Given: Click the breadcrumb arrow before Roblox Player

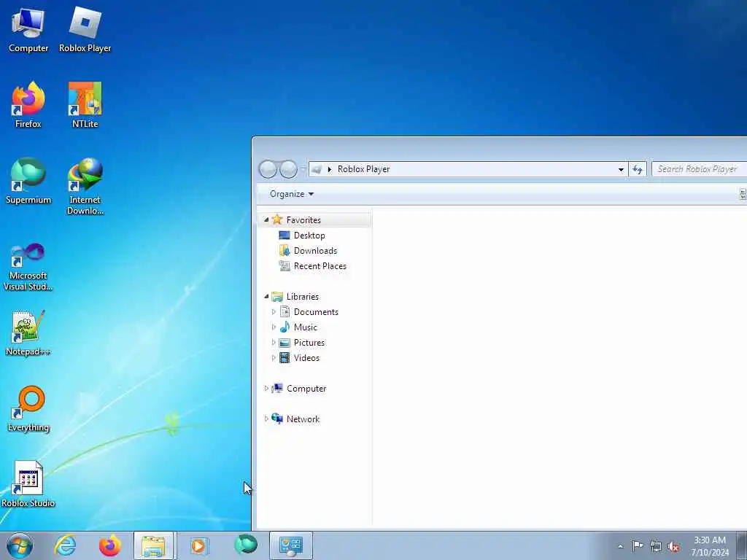Looking at the screenshot, I should pyautogui.click(x=329, y=169).
